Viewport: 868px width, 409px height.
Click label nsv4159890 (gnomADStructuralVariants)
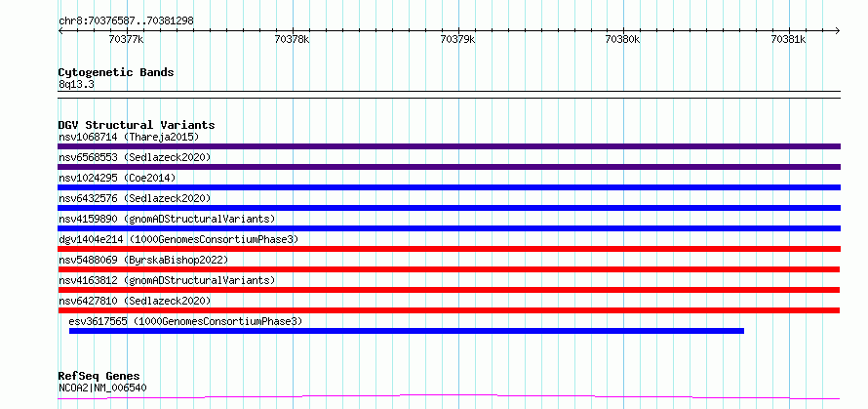[x=167, y=219]
